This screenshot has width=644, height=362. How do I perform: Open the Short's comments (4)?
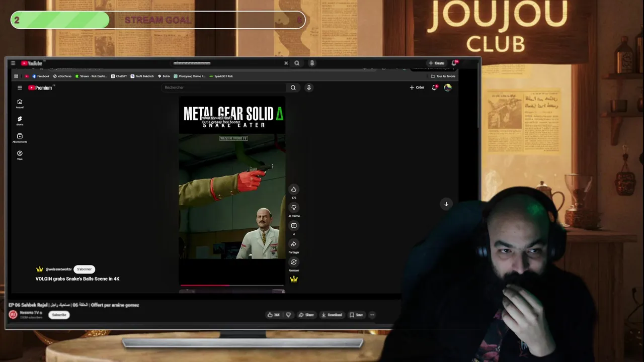pyautogui.click(x=294, y=226)
